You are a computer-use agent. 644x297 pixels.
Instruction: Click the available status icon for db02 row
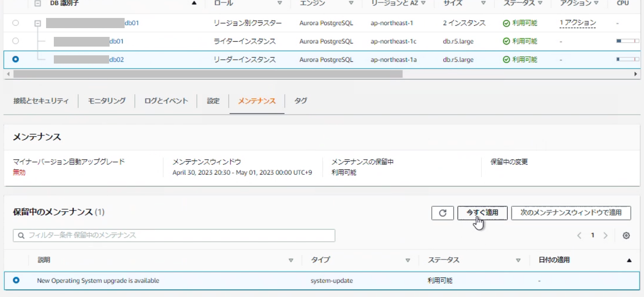(x=506, y=60)
